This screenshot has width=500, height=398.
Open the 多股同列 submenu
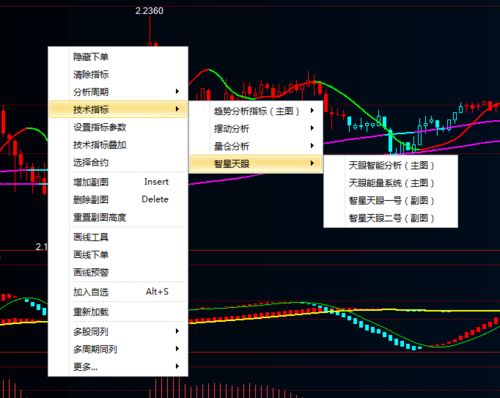coord(118,331)
